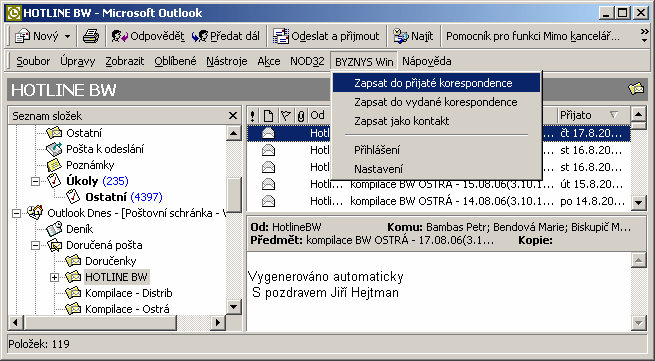Click folder tree scroll down arrow
The image size is (655, 361).
tap(234, 308)
